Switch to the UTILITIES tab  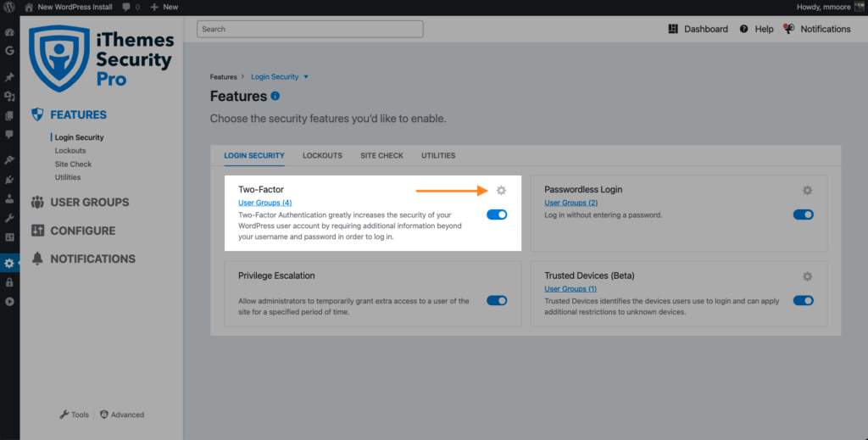(438, 155)
